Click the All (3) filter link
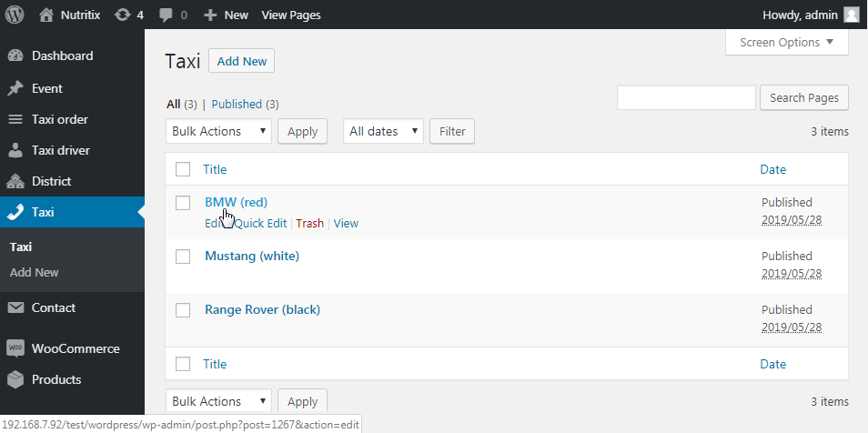Viewport: 868px width, 433px height. [182, 104]
